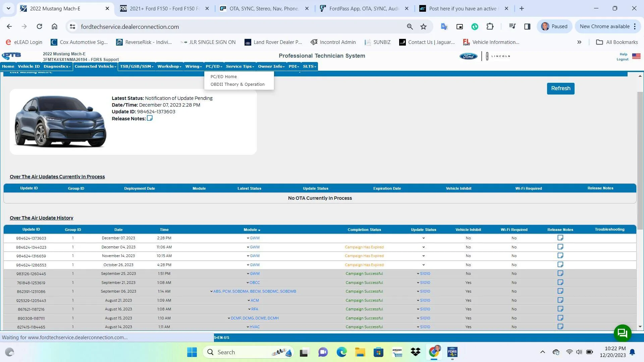Open FDRS app in Windows taskbar
The width and height of the screenshot is (644, 362).
(x=452, y=352)
